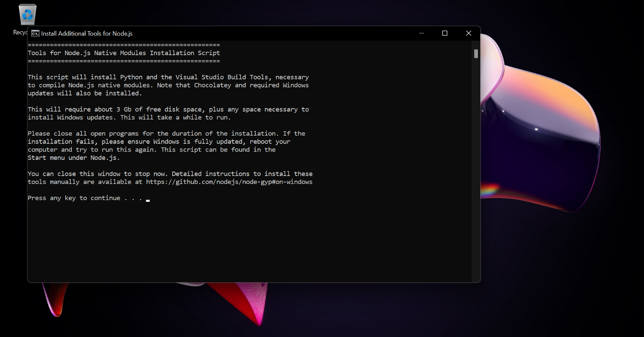Click the "Start menu under Node.js." line
644x337 pixels.
point(74,158)
